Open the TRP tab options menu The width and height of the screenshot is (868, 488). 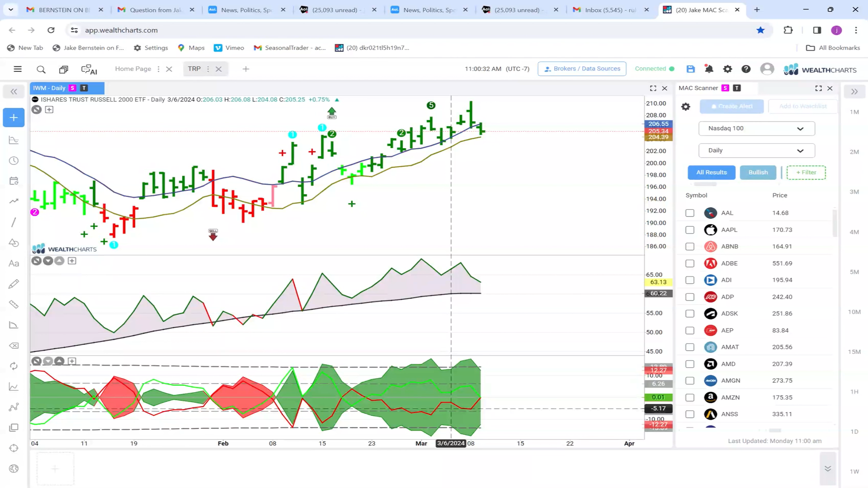[x=208, y=69]
